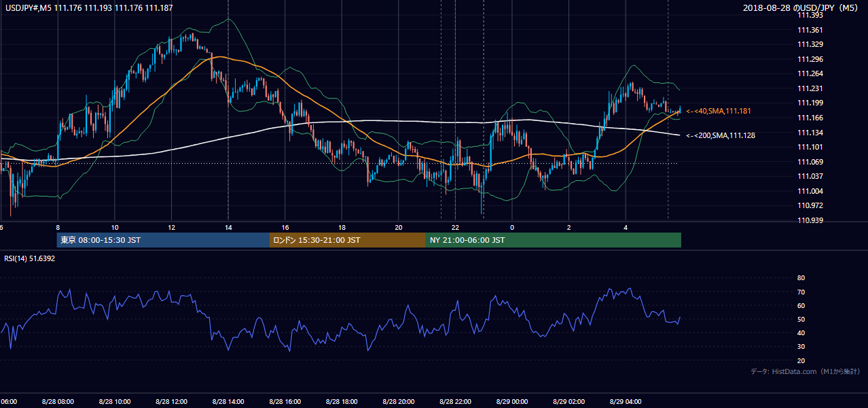Click price axis value 111.037
This screenshot has height=408, width=868.
point(810,177)
